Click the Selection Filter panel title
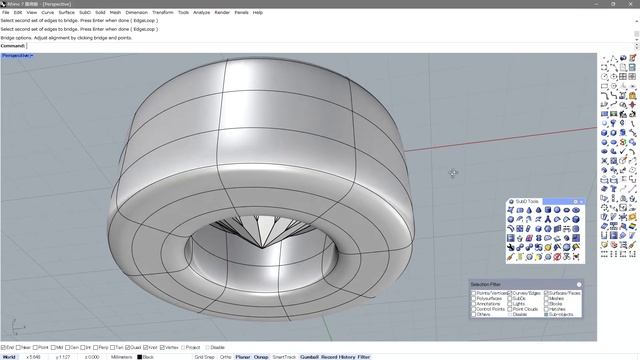The height and width of the screenshot is (360, 640). 485,284
